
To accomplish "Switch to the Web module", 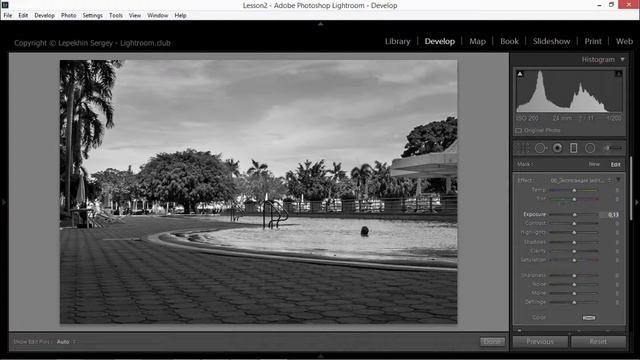I will 624,41.
